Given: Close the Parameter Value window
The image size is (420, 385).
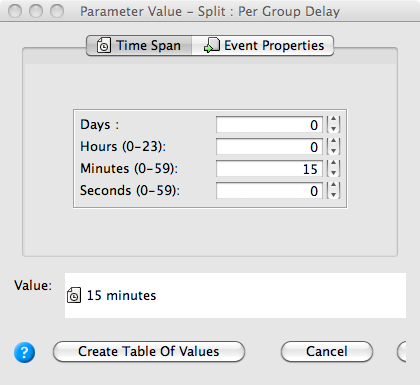Looking at the screenshot, I should (15, 11).
